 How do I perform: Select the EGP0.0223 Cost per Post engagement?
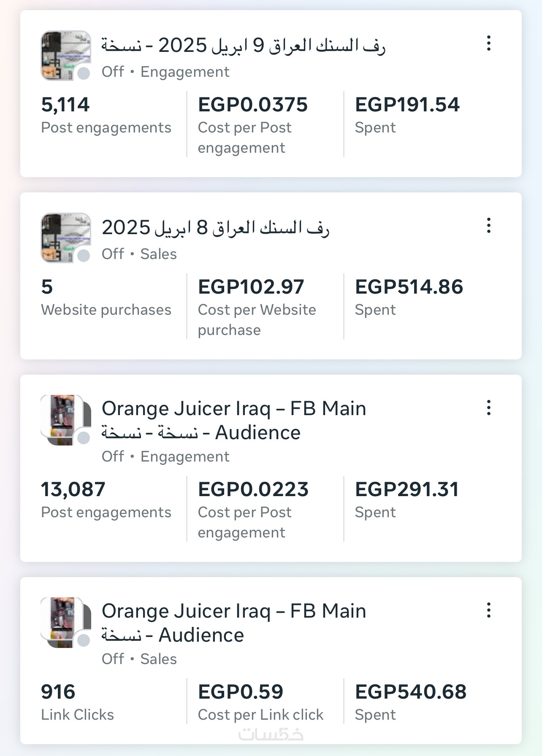[x=253, y=490]
